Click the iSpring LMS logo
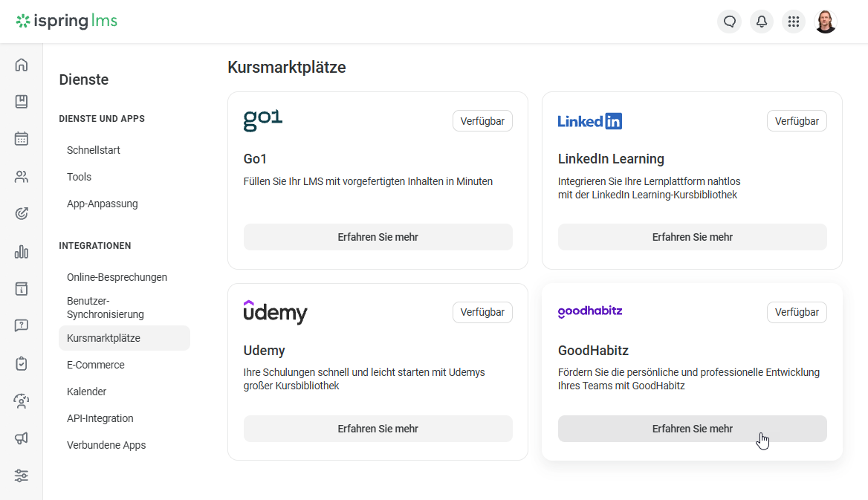 coord(66,21)
